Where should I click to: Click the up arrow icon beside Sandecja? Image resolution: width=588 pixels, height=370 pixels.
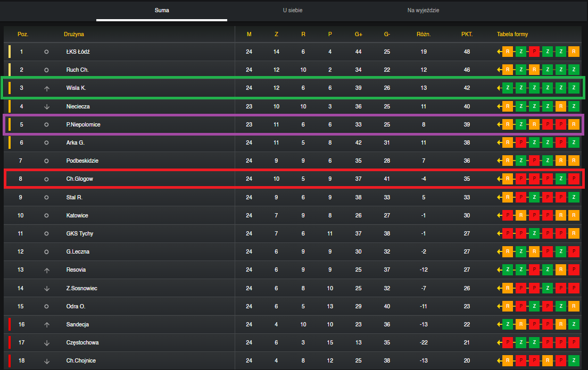47,325
